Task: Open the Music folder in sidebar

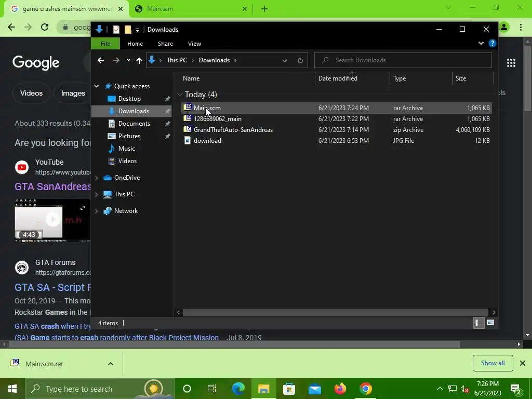Action: pyautogui.click(x=126, y=149)
